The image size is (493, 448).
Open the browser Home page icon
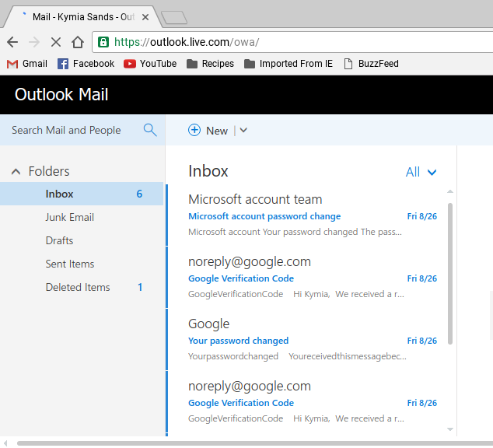point(77,42)
